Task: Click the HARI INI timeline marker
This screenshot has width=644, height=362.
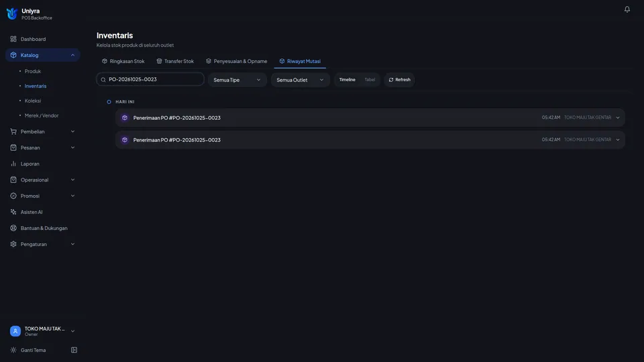Action: point(109,102)
